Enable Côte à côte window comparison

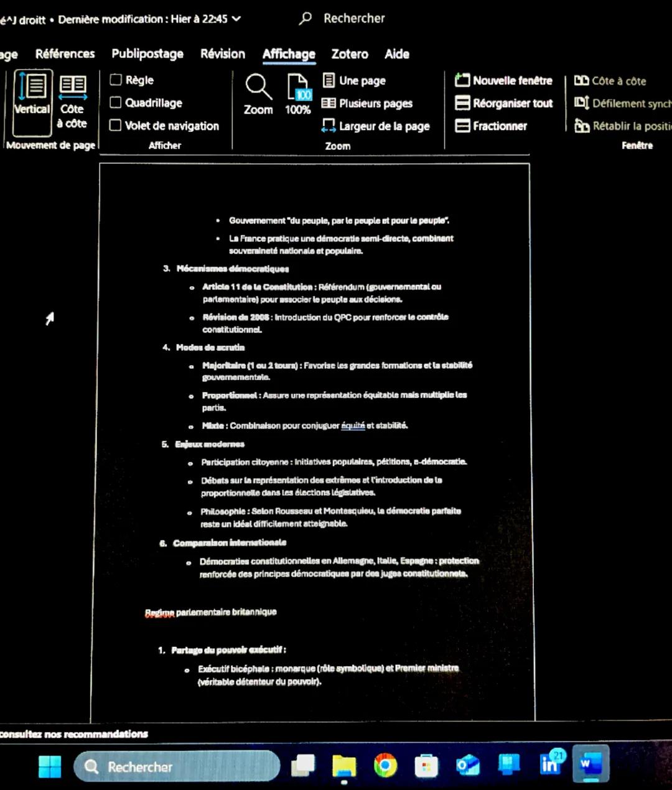click(610, 80)
